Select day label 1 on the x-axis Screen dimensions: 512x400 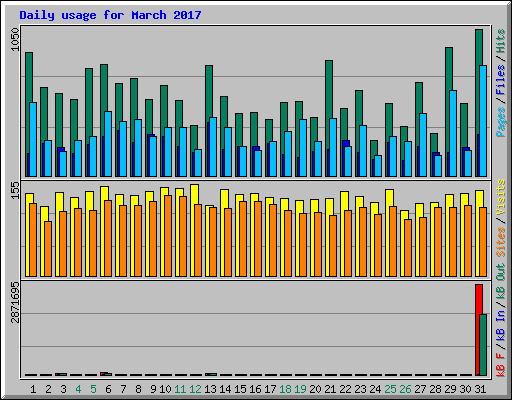tap(33, 389)
